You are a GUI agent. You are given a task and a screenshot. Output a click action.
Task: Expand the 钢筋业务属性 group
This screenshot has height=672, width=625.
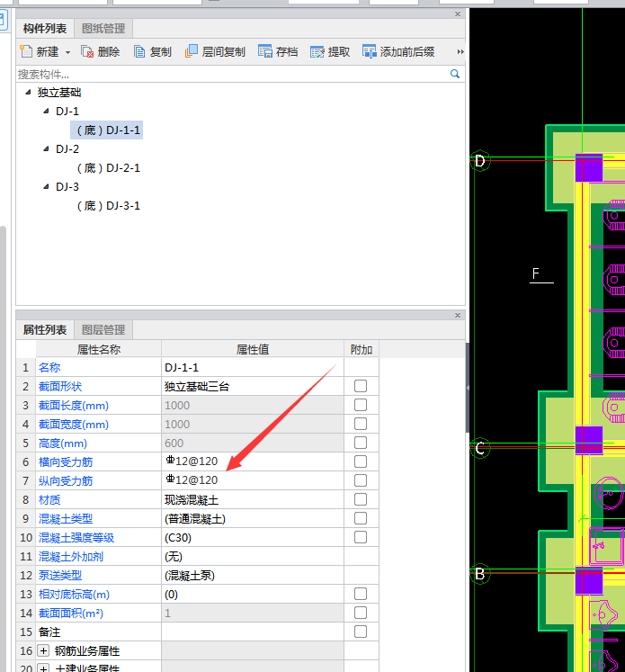tap(43, 650)
